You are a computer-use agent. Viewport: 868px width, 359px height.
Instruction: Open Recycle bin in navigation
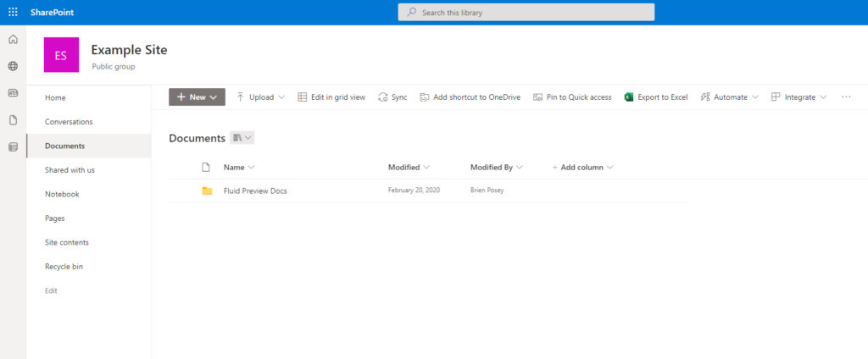click(64, 267)
